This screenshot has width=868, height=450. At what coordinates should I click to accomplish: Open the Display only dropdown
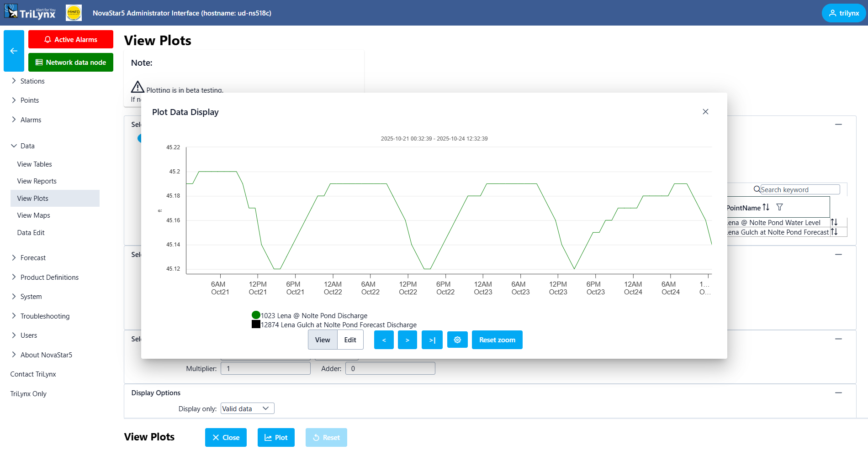pos(247,408)
